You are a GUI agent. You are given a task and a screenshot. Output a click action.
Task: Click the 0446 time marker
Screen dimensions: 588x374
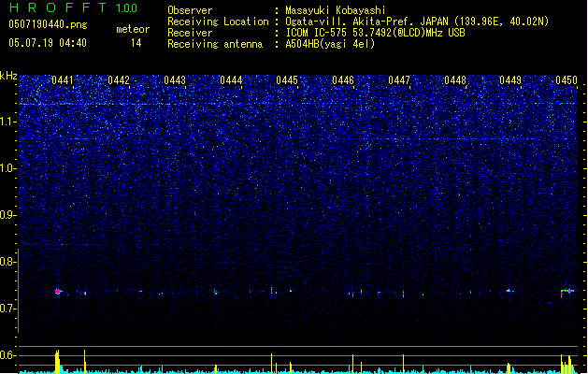343,80
